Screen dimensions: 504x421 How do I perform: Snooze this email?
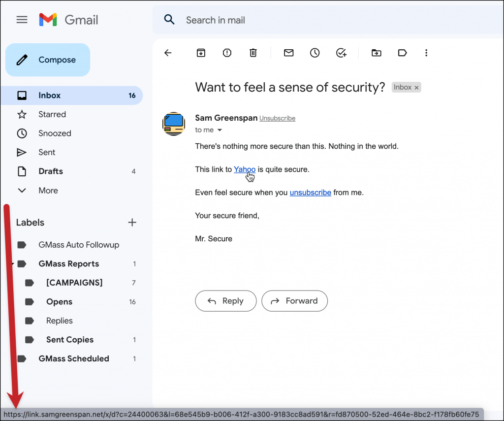pyautogui.click(x=315, y=53)
